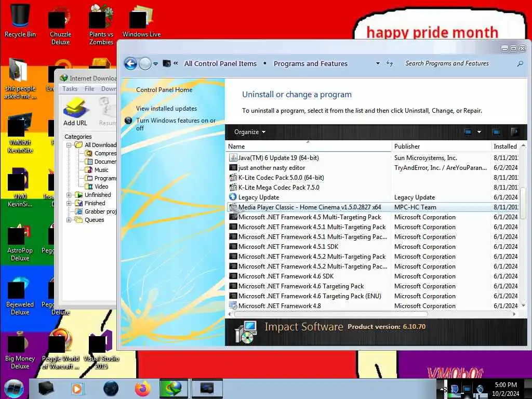Select K-Lite Codec Pack 5.0.0 (64-bit) icon
Viewport: 532px width, 399px height.
233,178
